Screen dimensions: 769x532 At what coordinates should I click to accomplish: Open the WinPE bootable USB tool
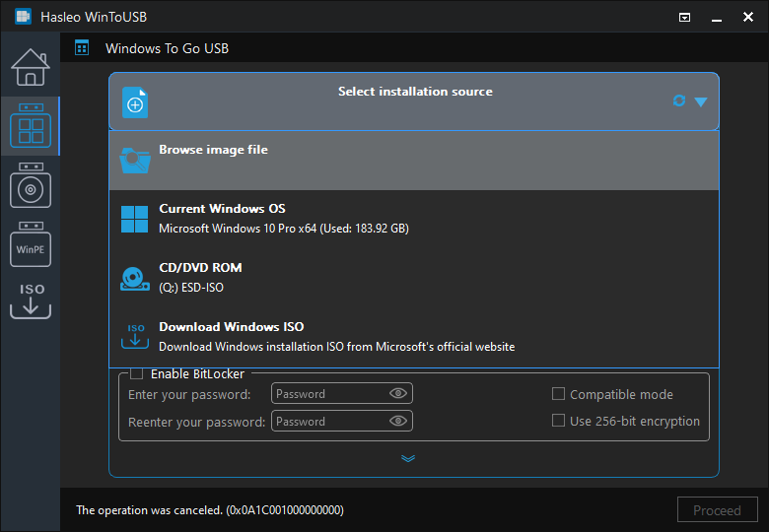(31, 244)
